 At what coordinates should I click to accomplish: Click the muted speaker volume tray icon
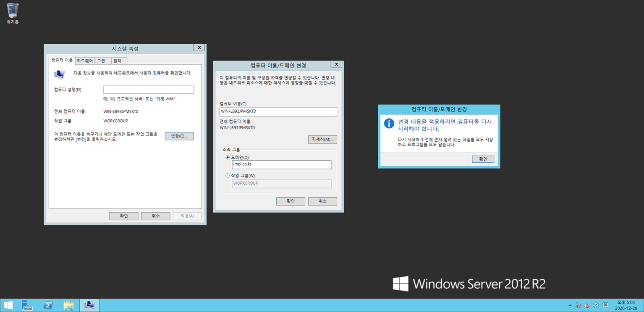586,305
